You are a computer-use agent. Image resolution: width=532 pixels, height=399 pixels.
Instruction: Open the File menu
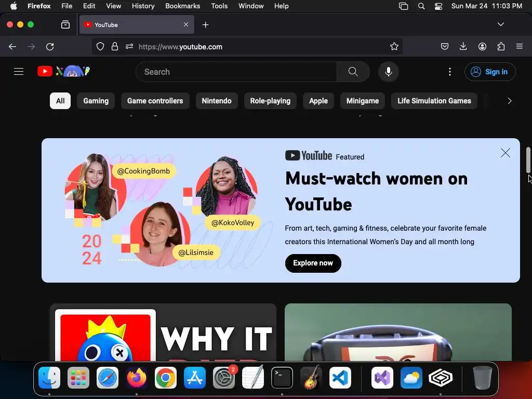66,6
